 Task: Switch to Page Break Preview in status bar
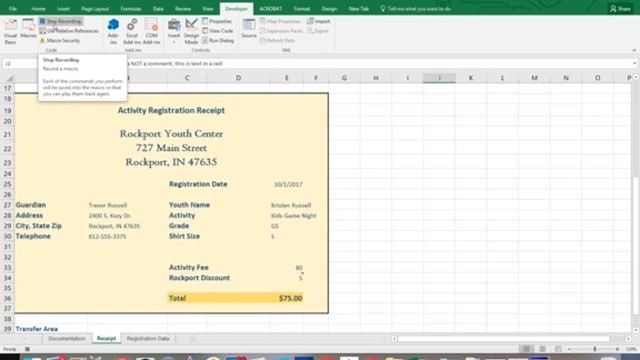(558, 349)
